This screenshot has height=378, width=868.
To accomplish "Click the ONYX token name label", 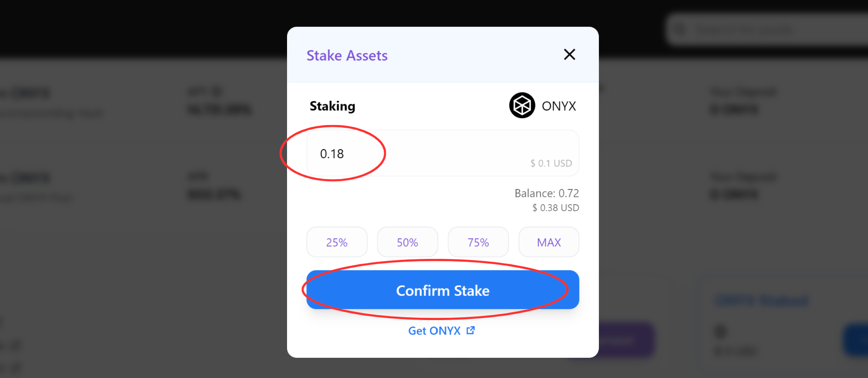I will click(559, 106).
